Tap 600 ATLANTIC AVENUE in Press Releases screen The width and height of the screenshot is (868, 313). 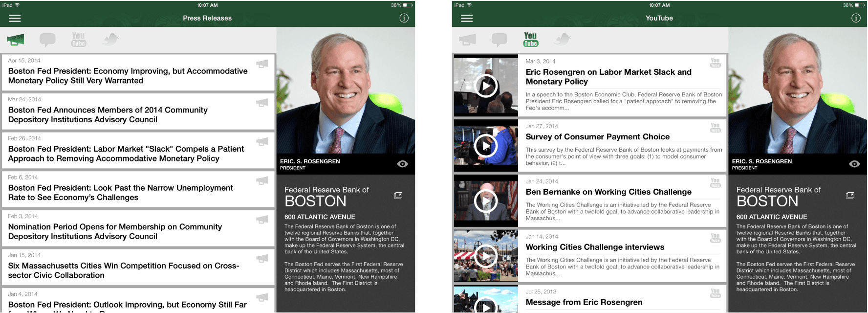pyautogui.click(x=320, y=217)
